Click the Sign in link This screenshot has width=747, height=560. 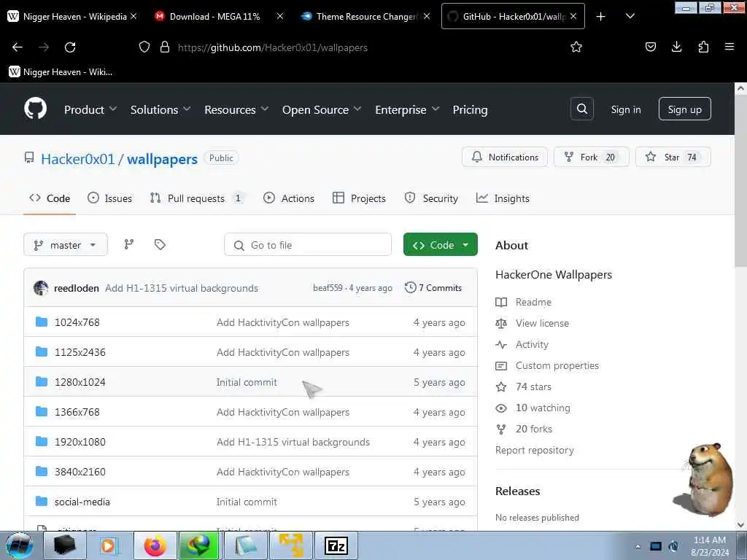click(x=625, y=109)
